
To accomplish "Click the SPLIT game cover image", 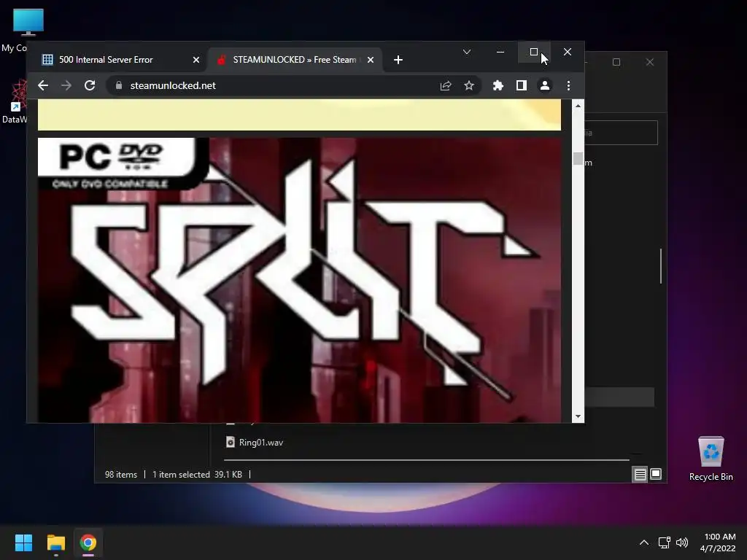I will (299, 280).
